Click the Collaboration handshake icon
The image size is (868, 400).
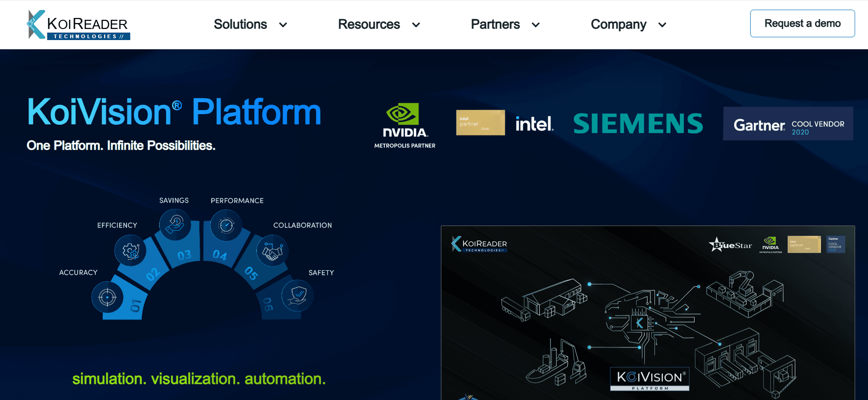point(272,251)
